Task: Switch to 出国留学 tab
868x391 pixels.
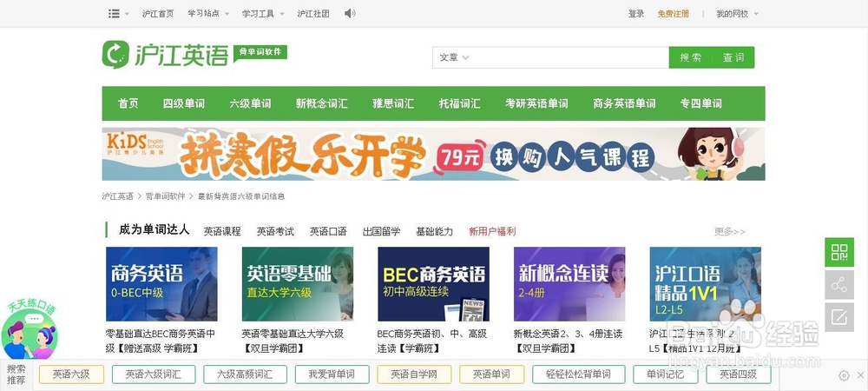Action: 381,231
